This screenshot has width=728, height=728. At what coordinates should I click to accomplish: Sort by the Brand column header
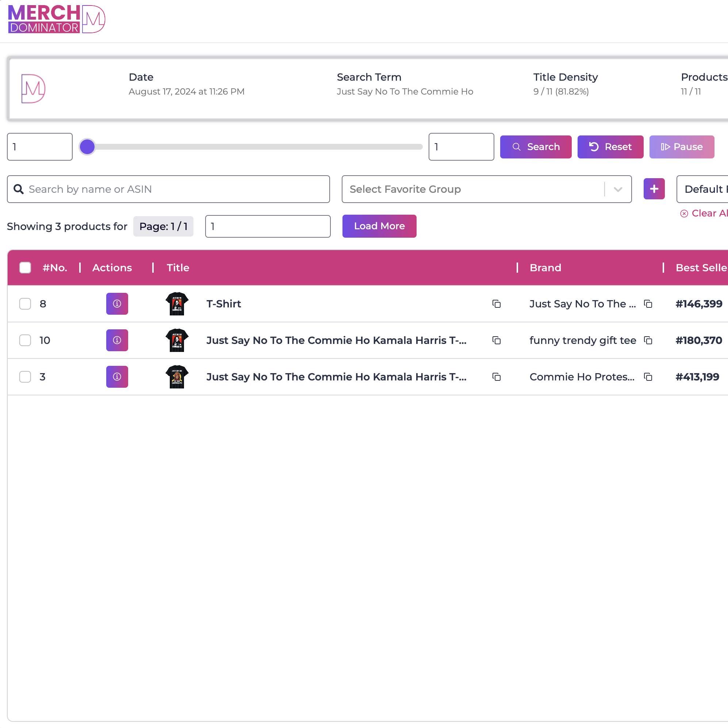click(x=545, y=268)
